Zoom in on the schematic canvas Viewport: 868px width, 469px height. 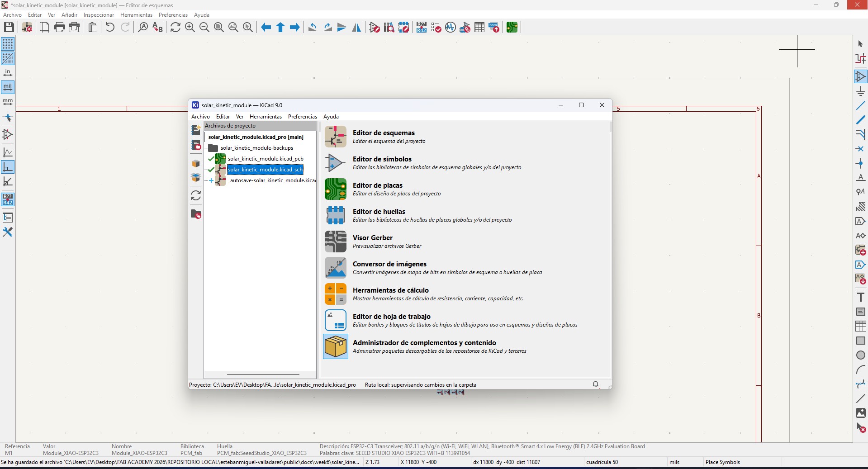click(x=190, y=27)
